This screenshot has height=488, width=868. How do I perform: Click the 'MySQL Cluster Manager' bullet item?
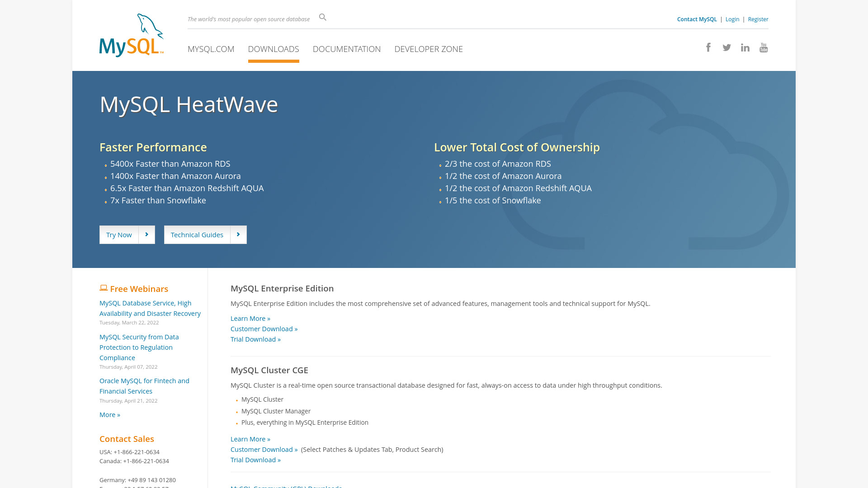pos(276,411)
